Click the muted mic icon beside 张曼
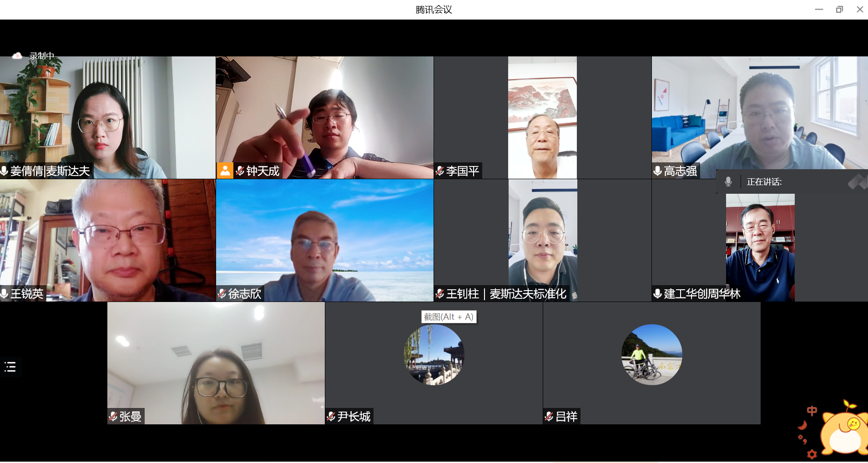This screenshot has height=463, width=868. click(x=113, y=416)
